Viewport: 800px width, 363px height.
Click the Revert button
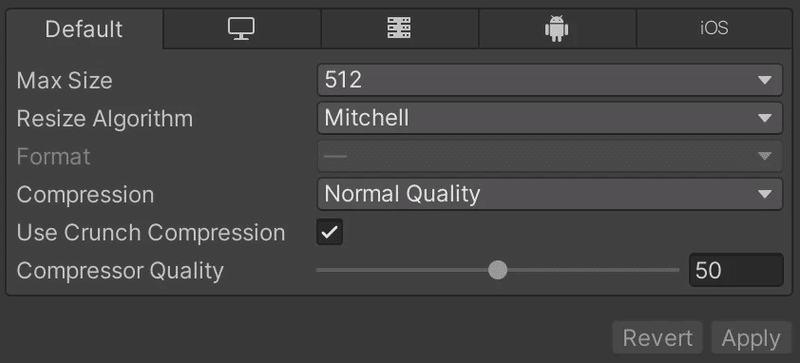657,338
